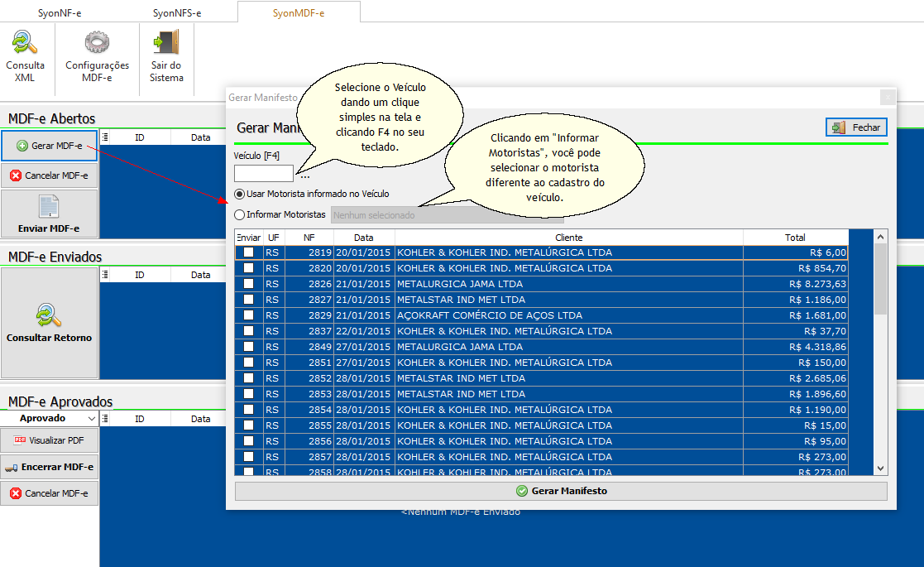Switch to the SyonNFS-e tab

[177, 13]
